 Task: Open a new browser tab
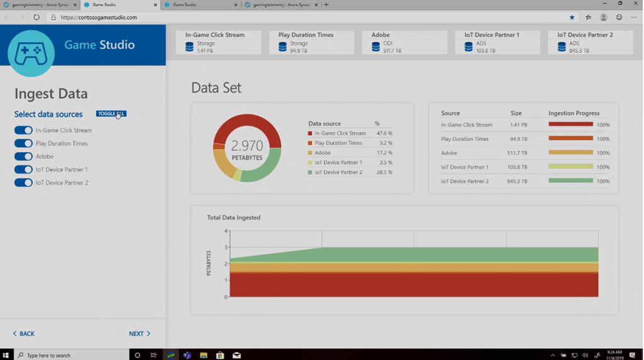coord(326,5)
